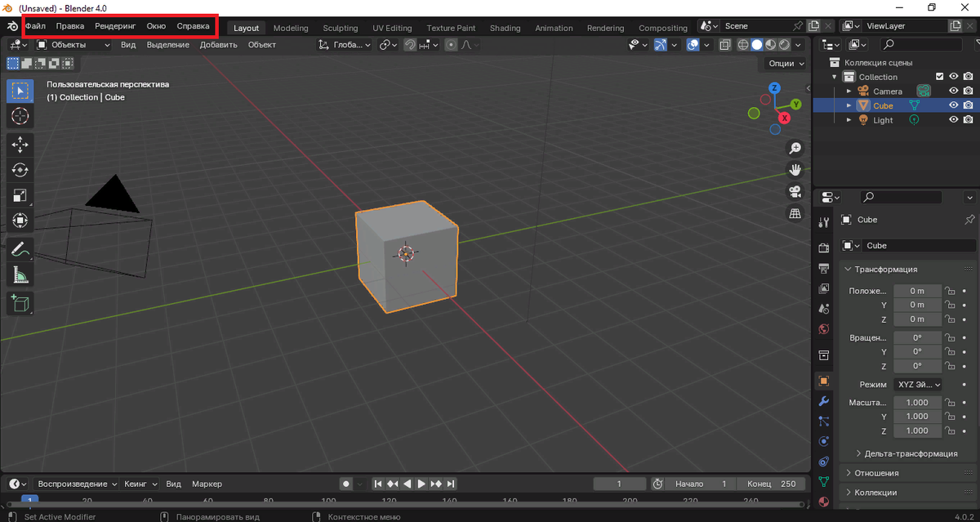980x522 pixels.
Task: Open the shading options dropdown arrow
Action: tap(799, 45)
